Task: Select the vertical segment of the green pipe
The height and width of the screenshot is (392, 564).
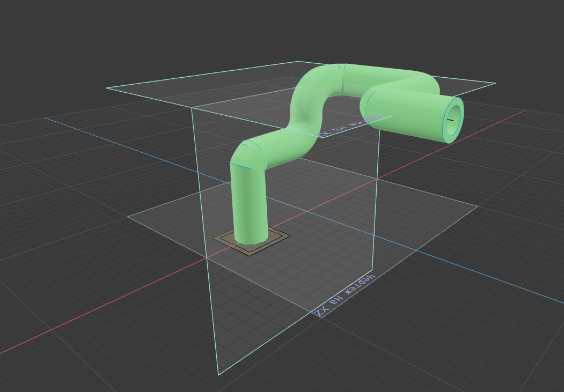Action: 250,203
